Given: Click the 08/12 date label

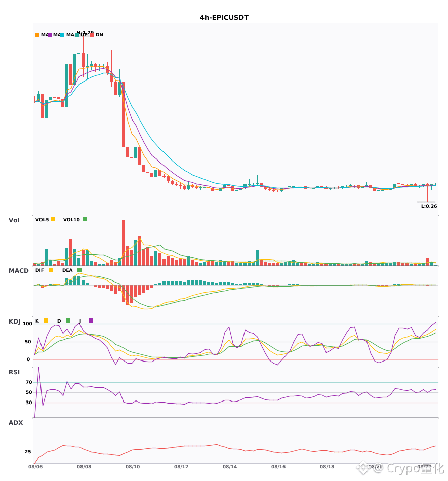Looking at the screenshot, I should 181,467.
